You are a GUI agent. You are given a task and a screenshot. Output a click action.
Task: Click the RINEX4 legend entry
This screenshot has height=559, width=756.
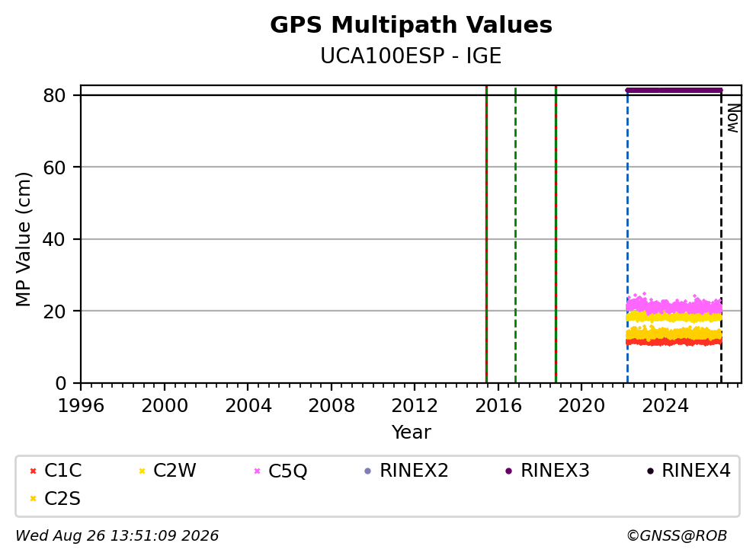click(x=688, y=471)
